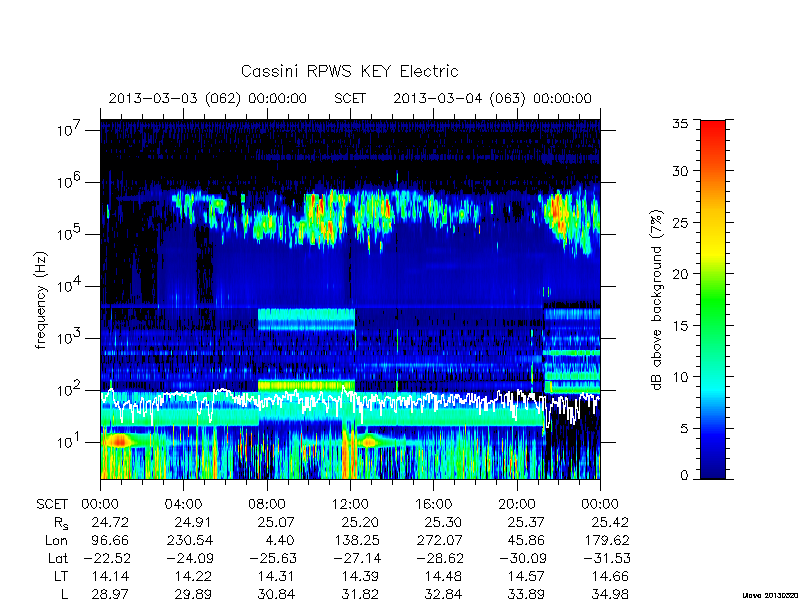Click the Rs value 24.72
The height and width of the screenshot is (600, 800).
tap(110, 522)
